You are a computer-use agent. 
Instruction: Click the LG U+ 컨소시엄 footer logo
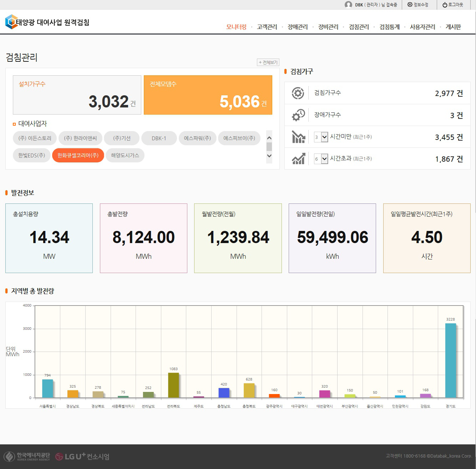pos(82,457)
